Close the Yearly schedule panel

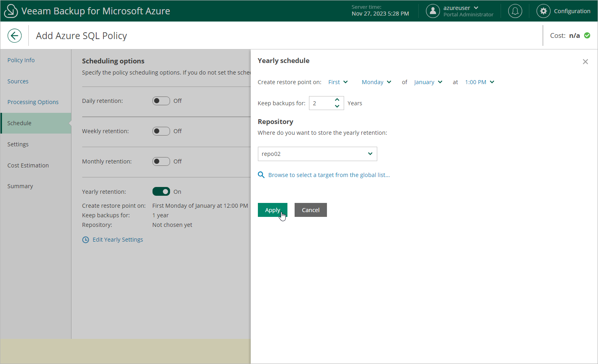coord(585,62)
